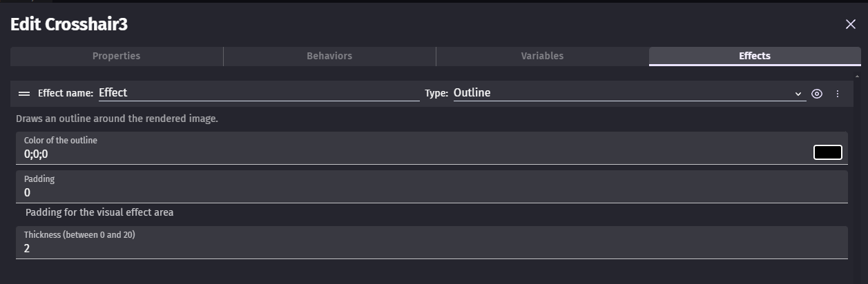Go to the Variables tab
Screen dimensions: 868x284
(542, 56)
